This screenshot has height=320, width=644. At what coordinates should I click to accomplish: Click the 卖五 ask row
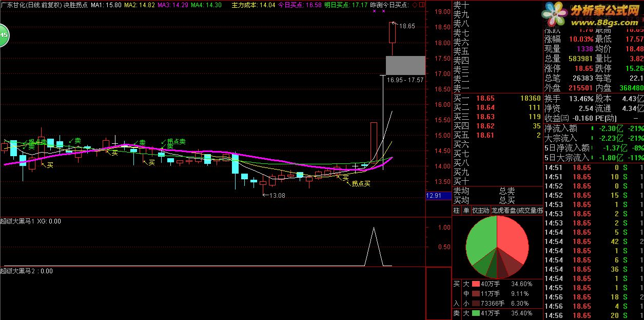point(497,51)
